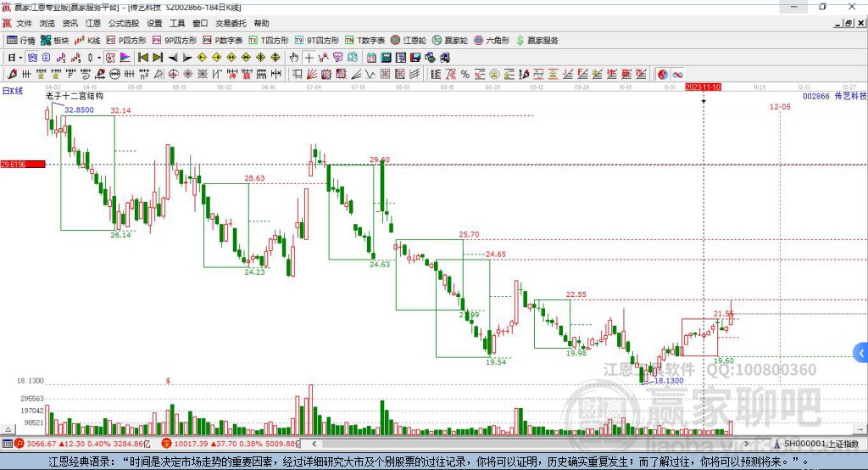
Task: Open the 赢家轮 tool
Action: point(450,41)
